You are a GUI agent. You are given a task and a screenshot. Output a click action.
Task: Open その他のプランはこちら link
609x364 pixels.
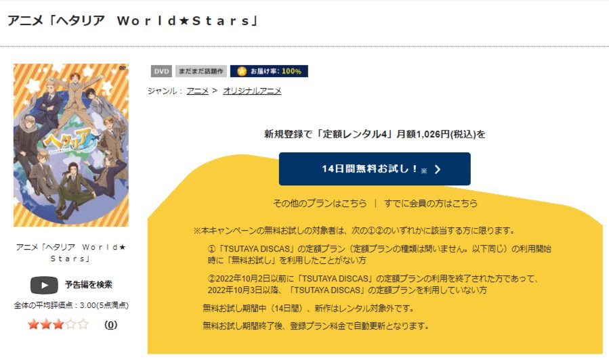tap(320, 204)
